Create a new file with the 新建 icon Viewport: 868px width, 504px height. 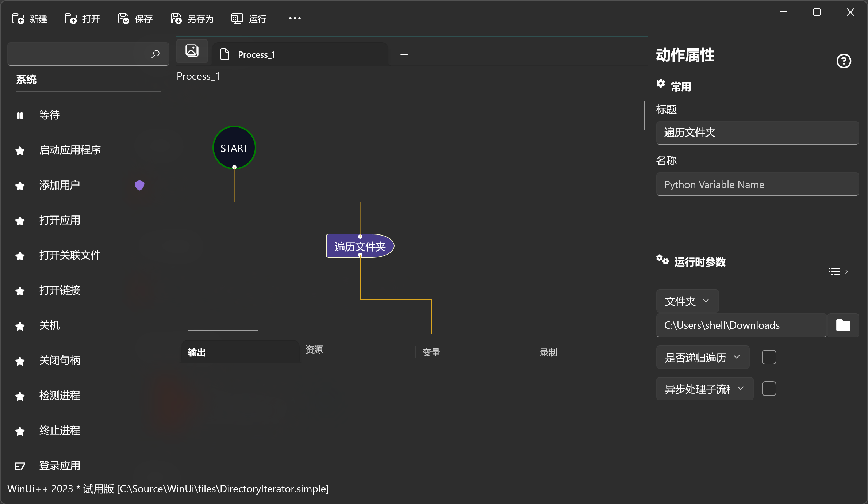18,18
